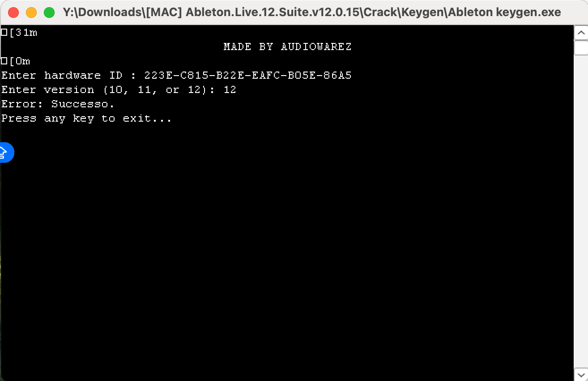Click the empty scrollbar track below the thumb
The image size is (588, 381).
581,210
